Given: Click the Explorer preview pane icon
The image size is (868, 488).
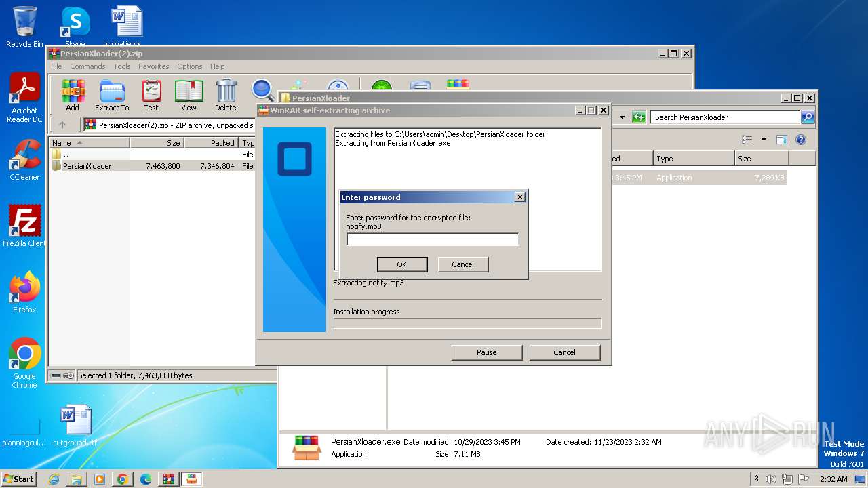Looking at the screenshot, I should (782, 140).
